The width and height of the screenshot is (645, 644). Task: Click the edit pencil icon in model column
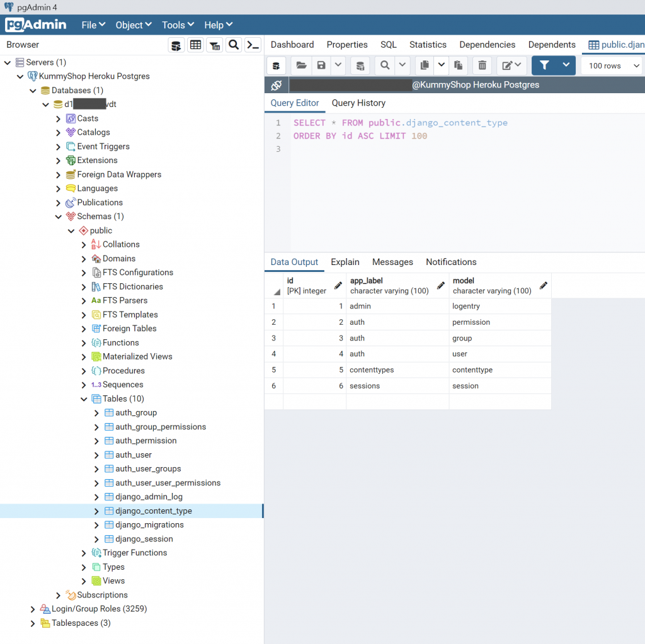[x=544, y=285]
